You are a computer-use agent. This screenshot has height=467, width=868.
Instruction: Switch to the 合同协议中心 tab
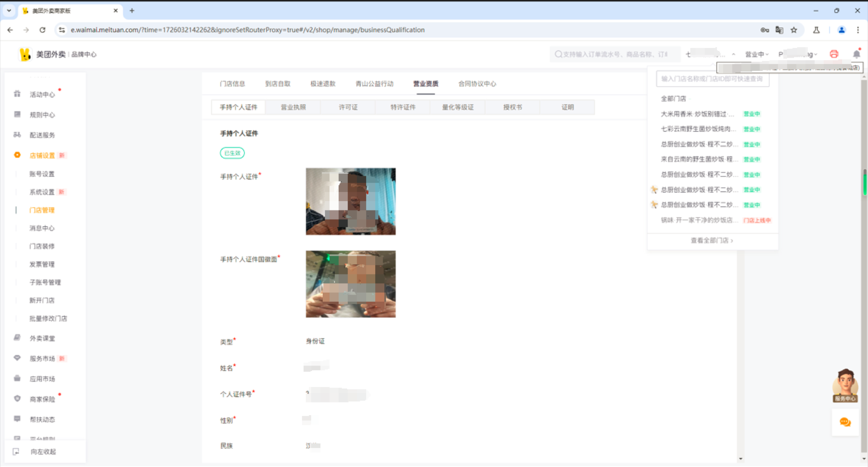(477, 84)
